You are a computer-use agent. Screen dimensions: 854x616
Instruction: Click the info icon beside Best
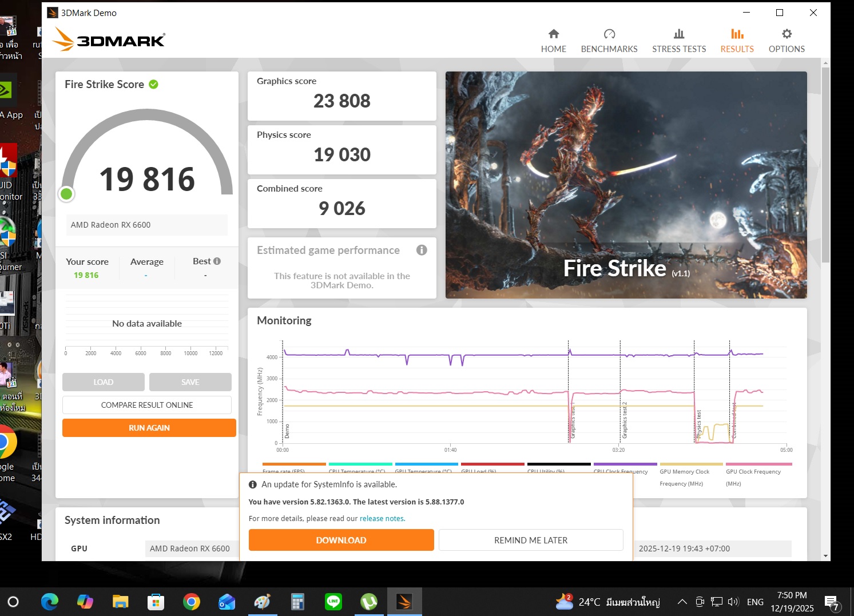point(217,261)
